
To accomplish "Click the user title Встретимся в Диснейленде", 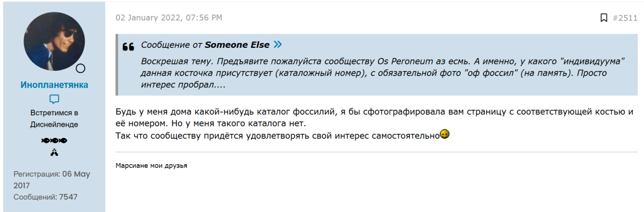I will click(54, 118).
